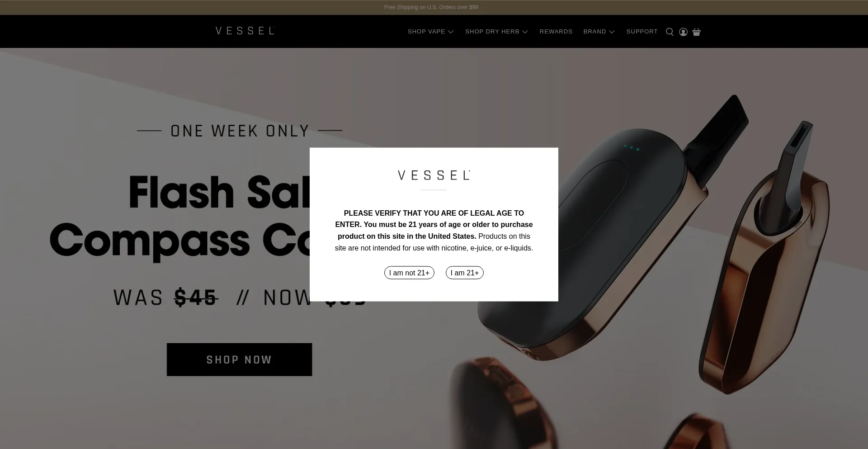The width and height of the screenshot is (868, 449).
Task: Open the account profile icon
Action: pyautogui.click(x=683, y=32)
